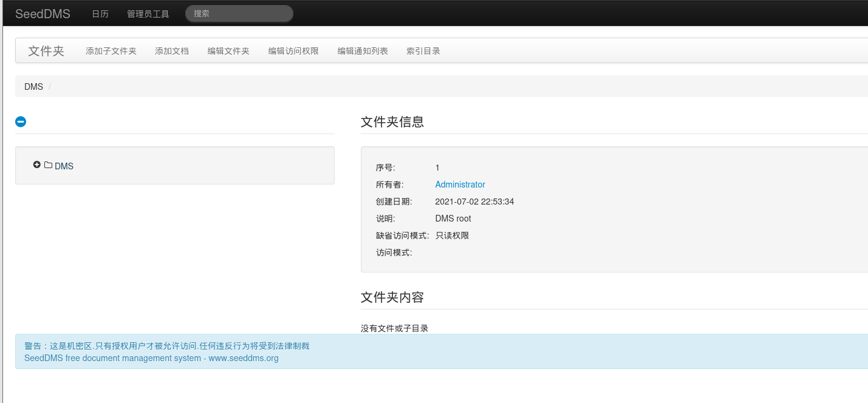
Task: Click the DMS breadcrumb link
Action: pos(34,87)
